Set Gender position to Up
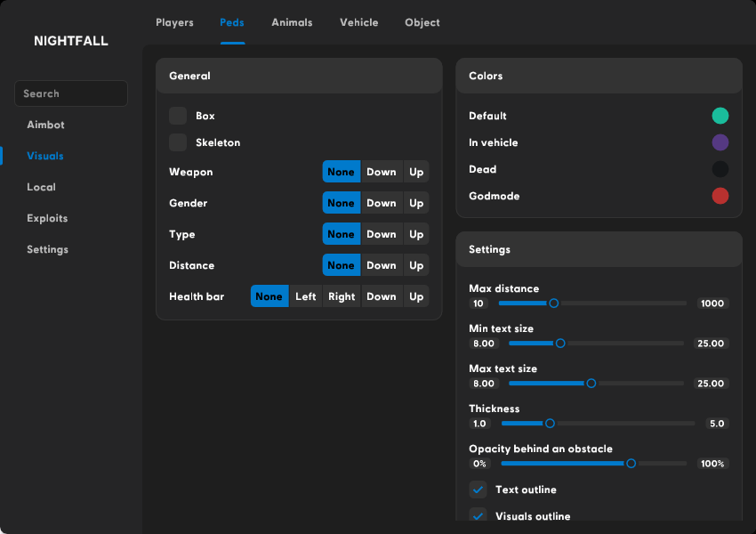This screenshot has width=756, height=534. [416, 203]
